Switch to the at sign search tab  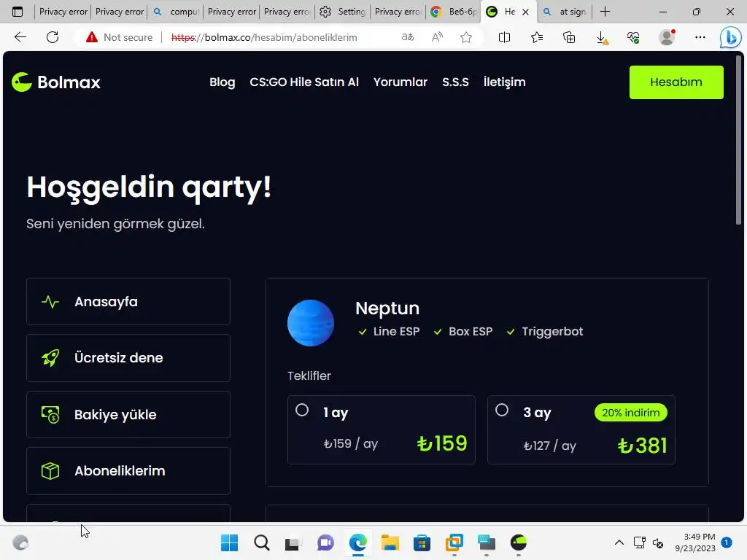(565, 12)
